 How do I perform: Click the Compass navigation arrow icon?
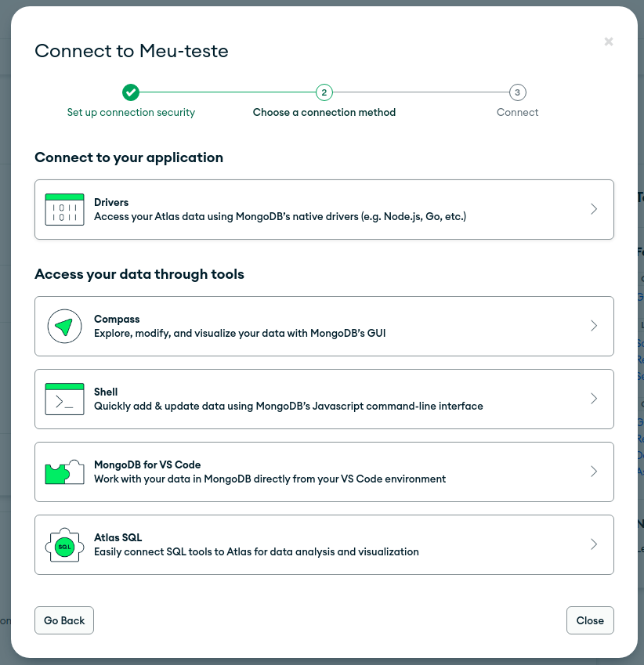tap(64, 326)
